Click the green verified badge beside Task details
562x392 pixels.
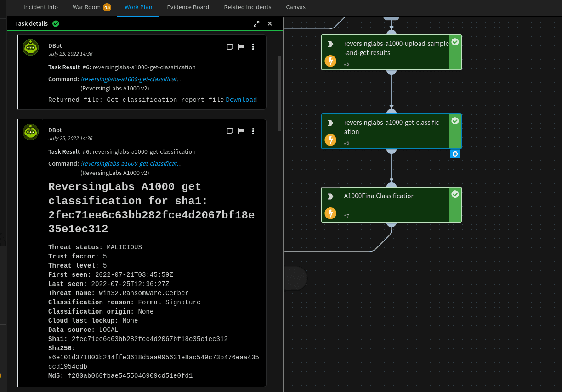click(56, 23)
